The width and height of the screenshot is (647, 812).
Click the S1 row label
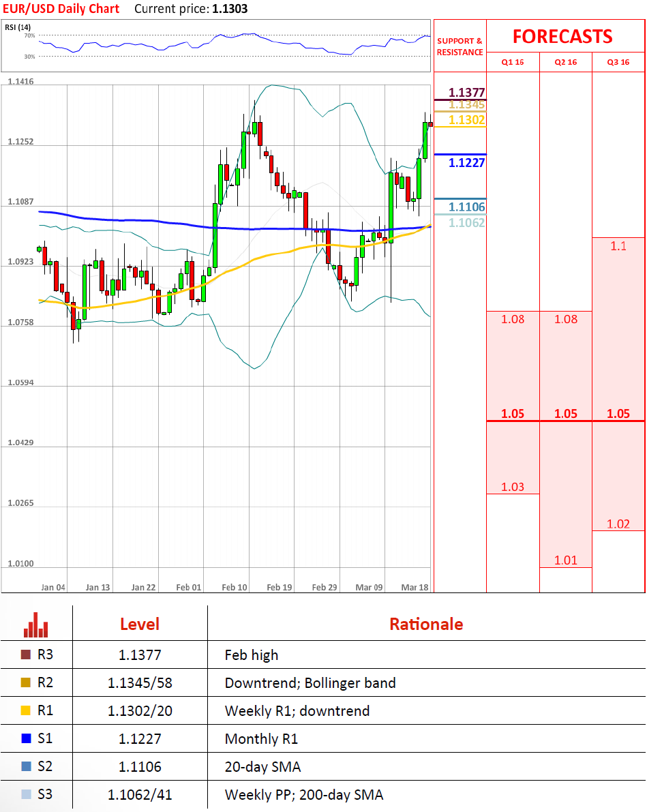[45, 738]
